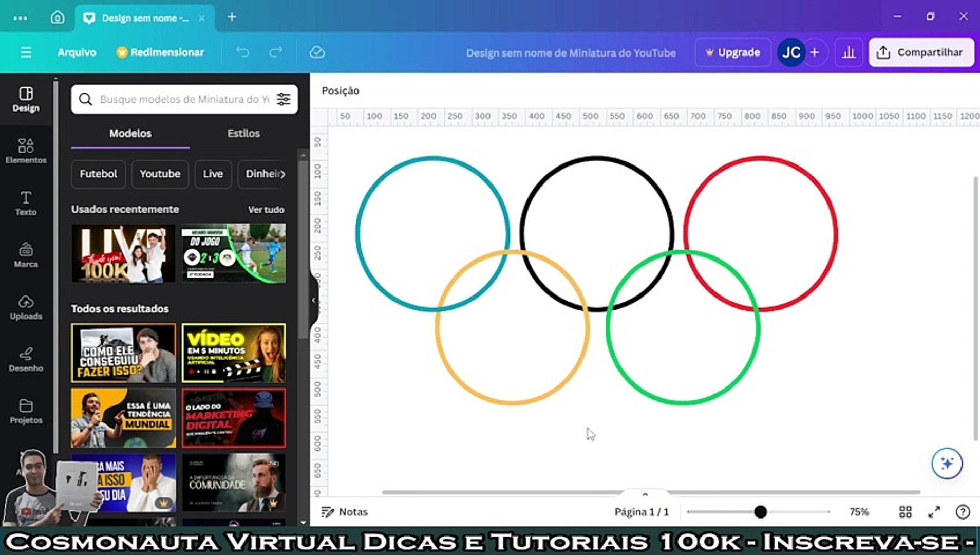The width and height of the screenshot is (980, 555).
Task: Open Ver tudo for recently used templates
Action: (266, 209)
